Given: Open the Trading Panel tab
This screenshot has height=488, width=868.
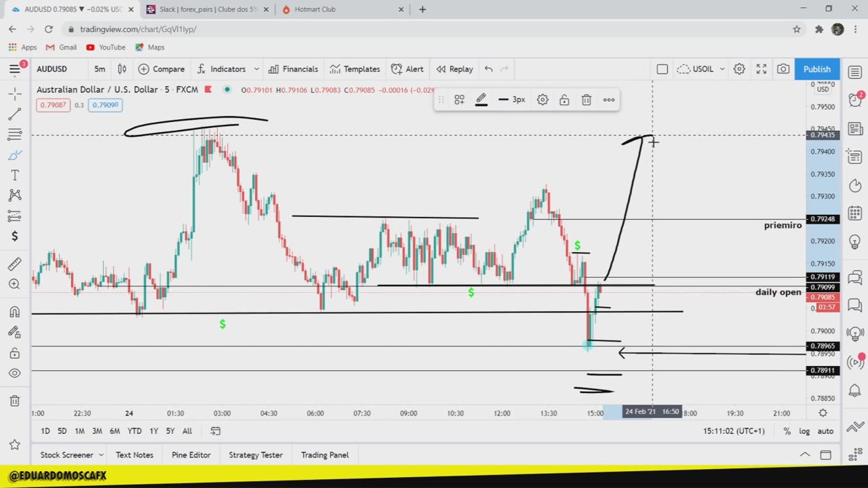Looking at the screenshot, I should [x=325, y=455].
